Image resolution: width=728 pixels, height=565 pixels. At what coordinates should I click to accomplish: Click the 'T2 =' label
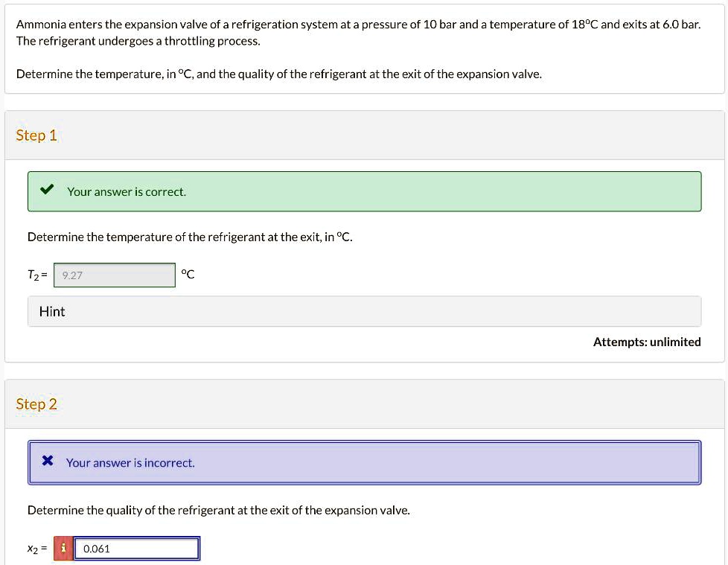(x=38, y=275)
